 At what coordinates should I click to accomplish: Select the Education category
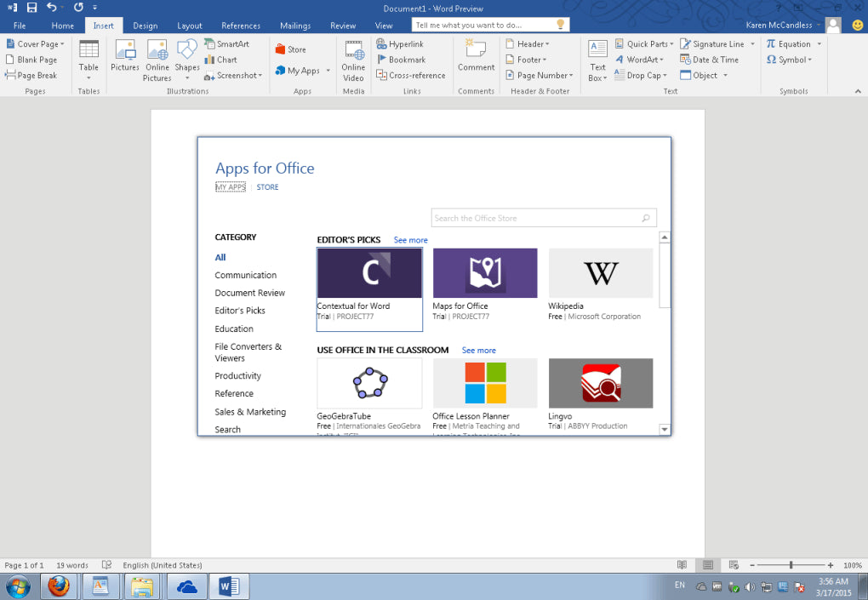click(234, 329)
